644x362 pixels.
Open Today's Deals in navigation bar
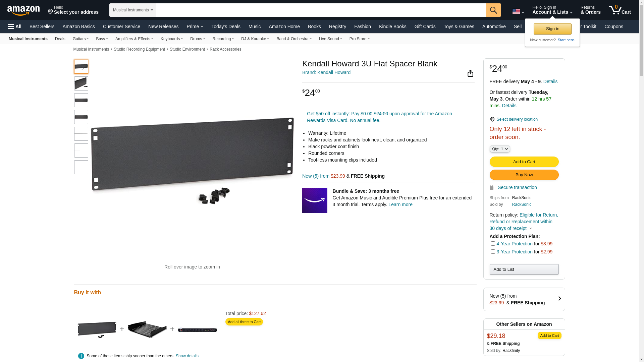226,26
